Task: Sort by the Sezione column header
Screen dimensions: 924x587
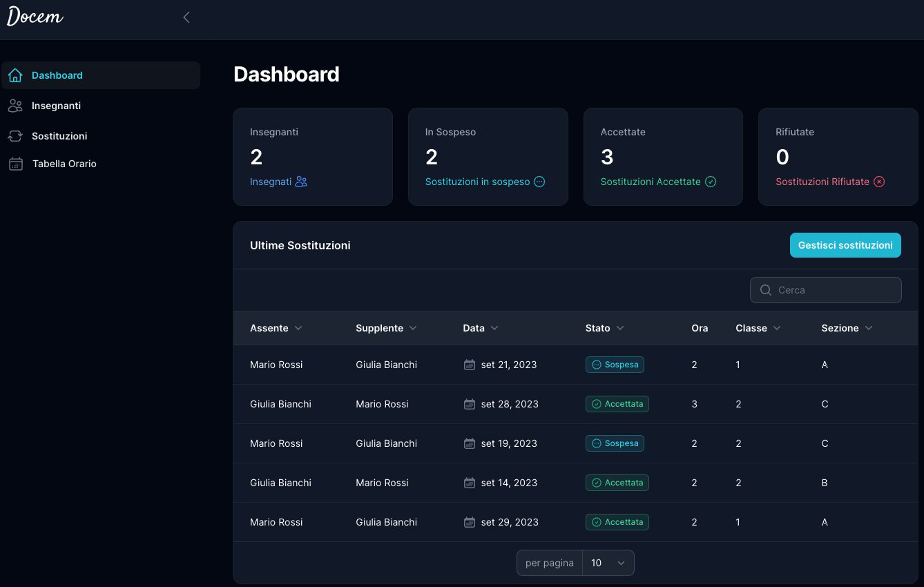Action: (x=847, y=328)
